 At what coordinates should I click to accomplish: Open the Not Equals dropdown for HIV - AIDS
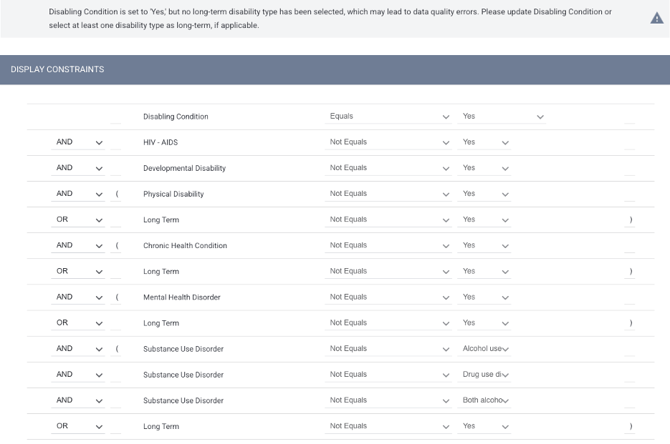pyautogui.click(x=389, y=143)
